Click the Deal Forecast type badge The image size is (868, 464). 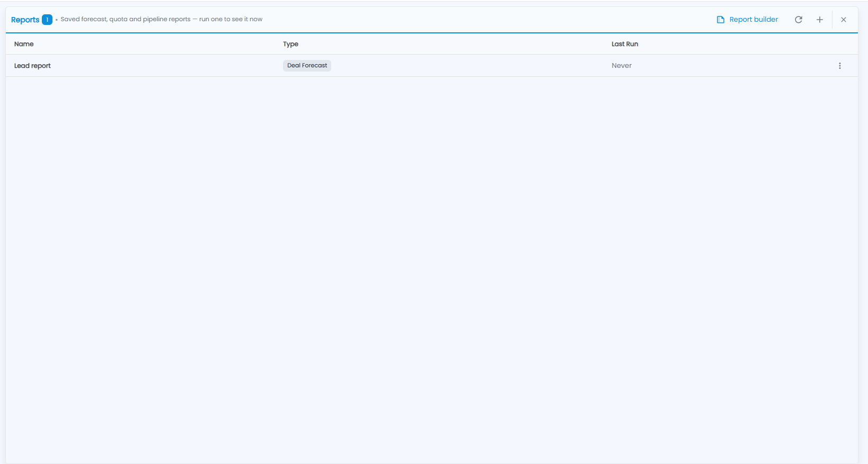coord(307,66)
